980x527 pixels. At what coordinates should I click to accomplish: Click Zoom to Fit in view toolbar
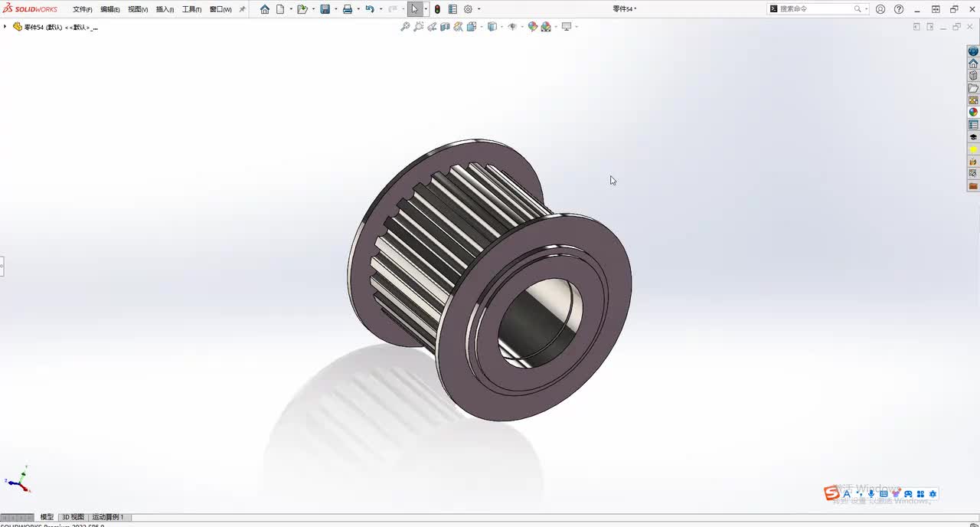pos(405,27)
